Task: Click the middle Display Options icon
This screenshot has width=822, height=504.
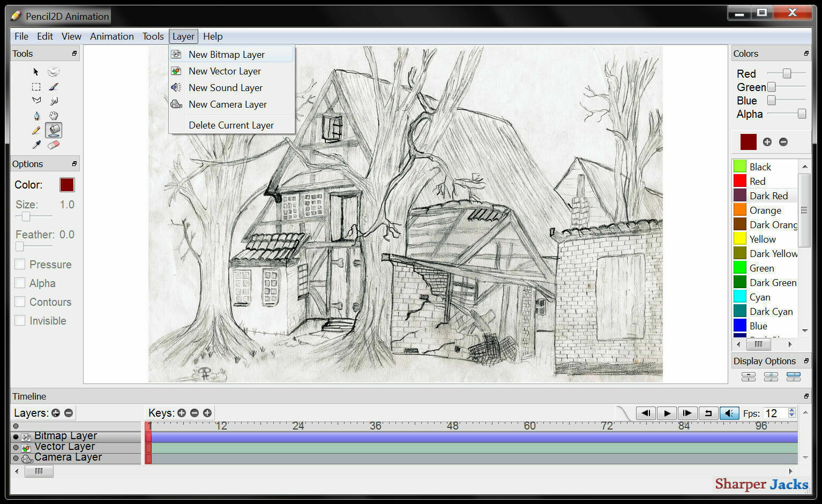Action: 771,377
